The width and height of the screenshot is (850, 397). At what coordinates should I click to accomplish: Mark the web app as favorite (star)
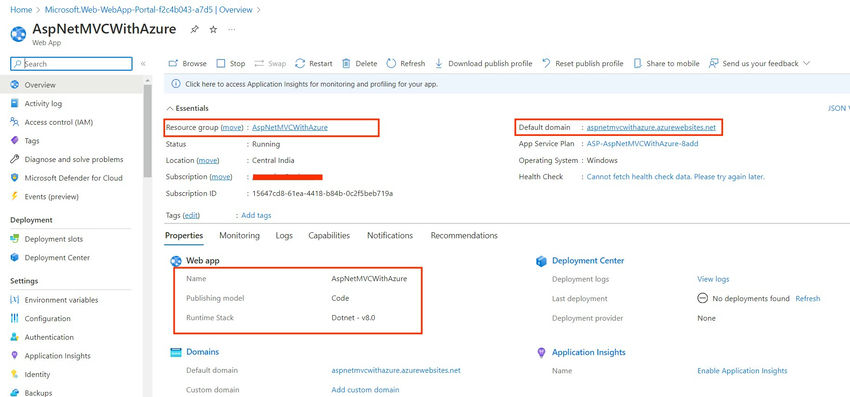[213, 30]
